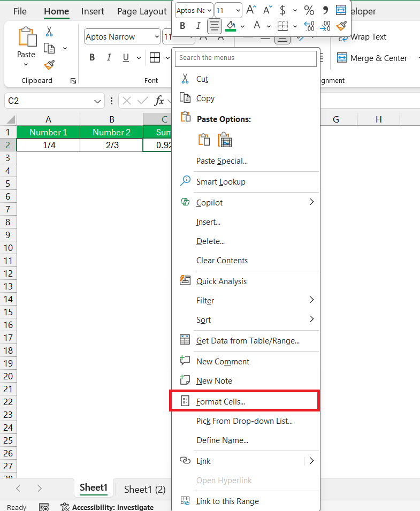The image size is (420, 511).
Task: Open the Clipboard dialog launcher
Action: point(73,81)
